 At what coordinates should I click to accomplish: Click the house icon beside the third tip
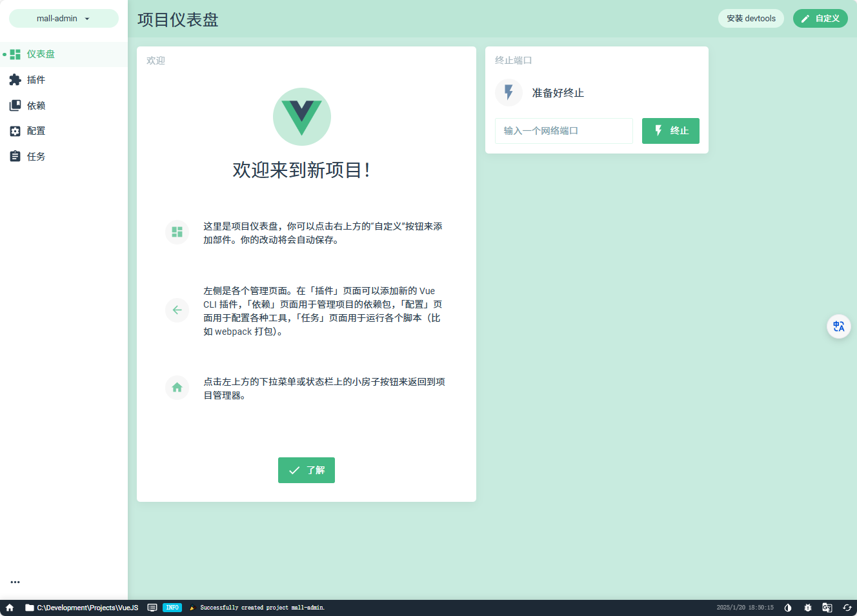pos(177,388)
